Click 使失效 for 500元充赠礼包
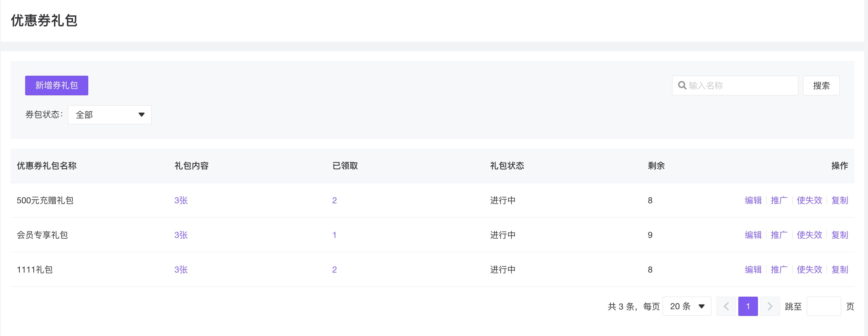The width and height of the screenshot is (868, 336). click(810, 201)
